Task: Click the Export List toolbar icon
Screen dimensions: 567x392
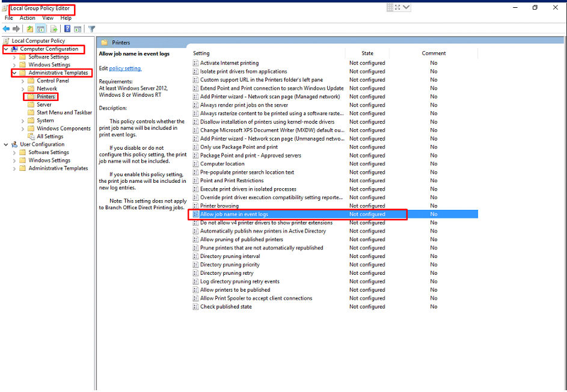Action: (54, 29)
